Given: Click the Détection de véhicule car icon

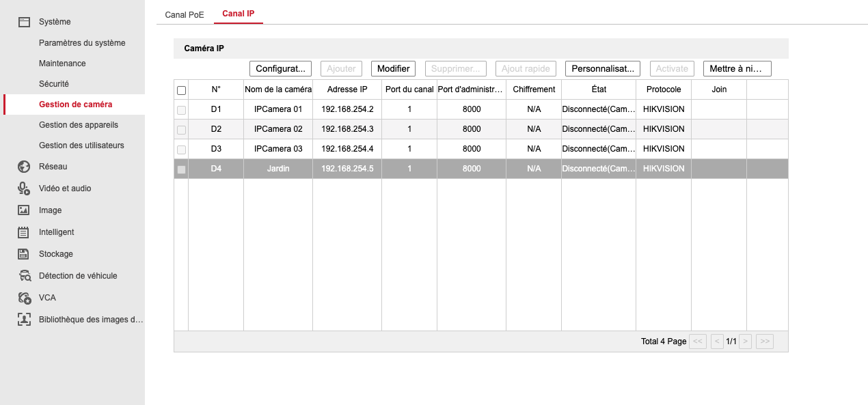Looking at the screenshot, I should [25, 276].
